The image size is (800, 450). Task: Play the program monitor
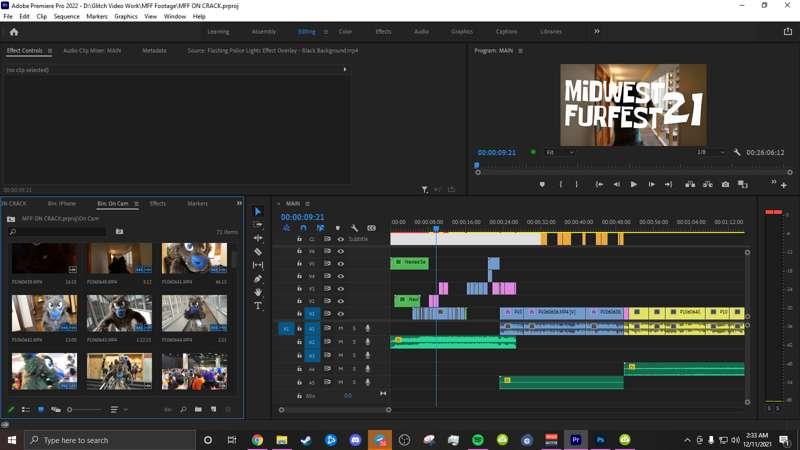[x=634, y=185]
